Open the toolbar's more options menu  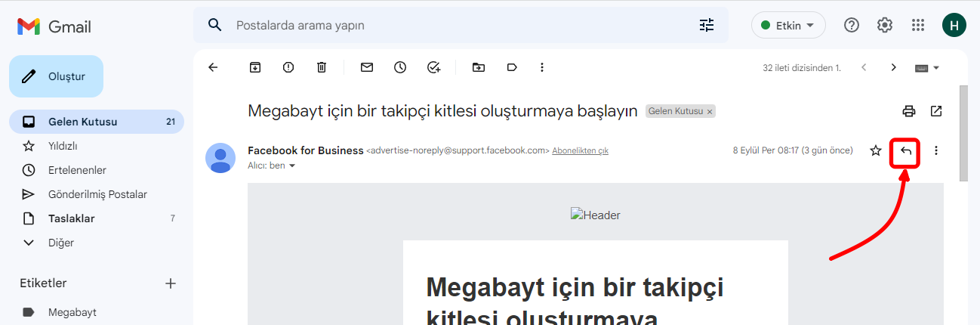542,67
